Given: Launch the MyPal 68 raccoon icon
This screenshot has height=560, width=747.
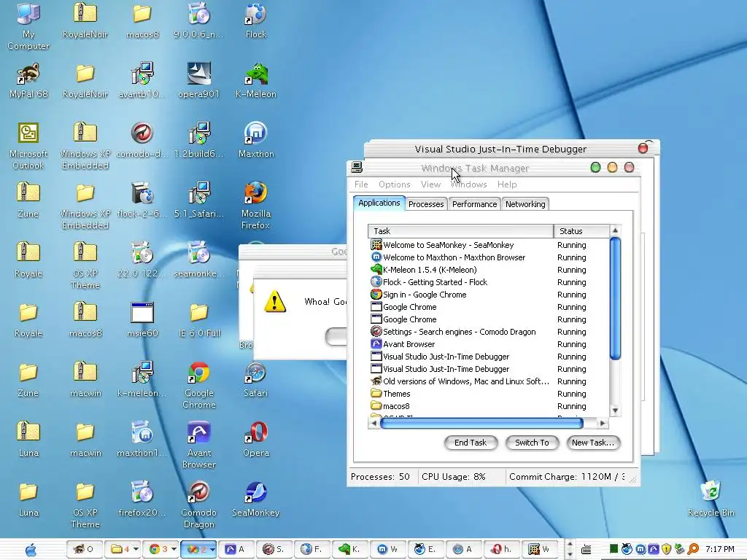Looking at the screenshot, I should (x=28, y=80).
